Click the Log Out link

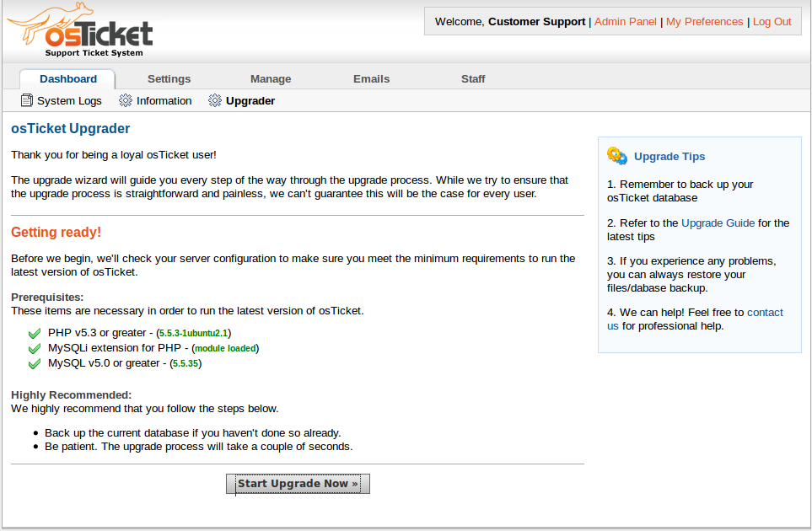tap(772, 22)
